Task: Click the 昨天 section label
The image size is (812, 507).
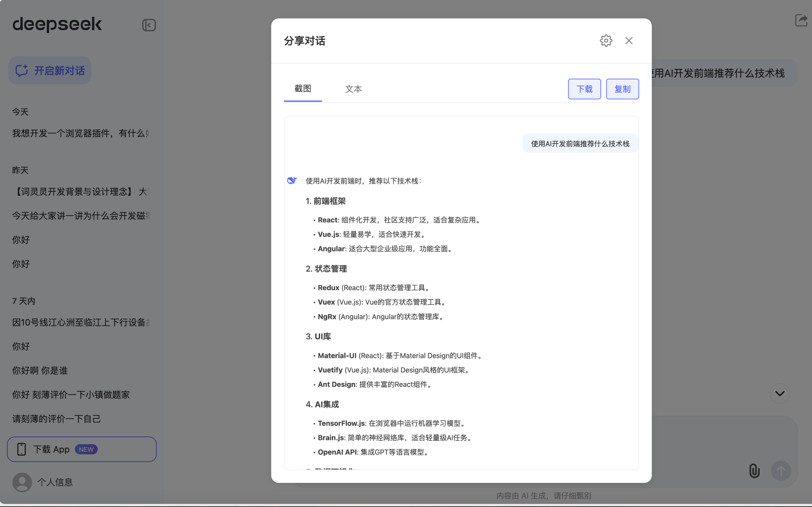Action: coord(20,170)
